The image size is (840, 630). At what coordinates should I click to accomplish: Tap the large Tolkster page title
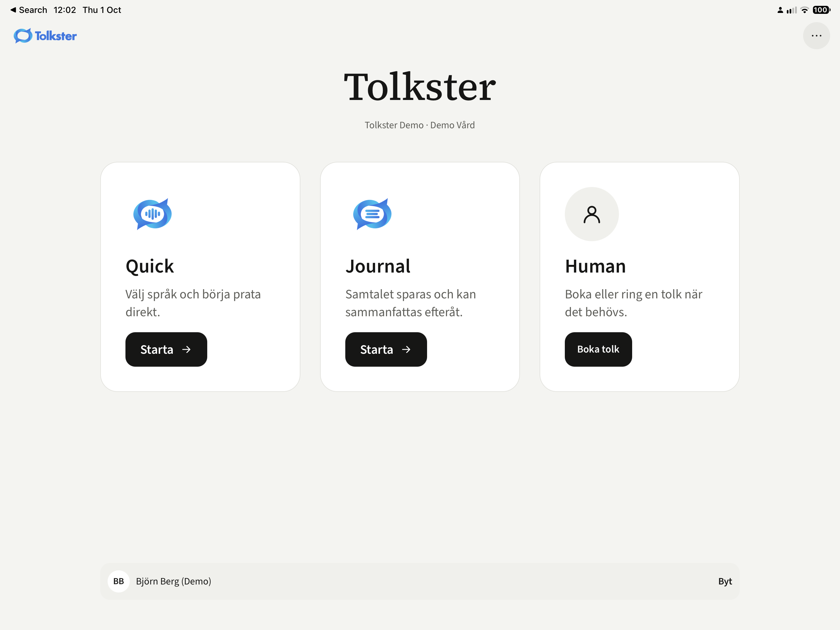tap(420, 87)
